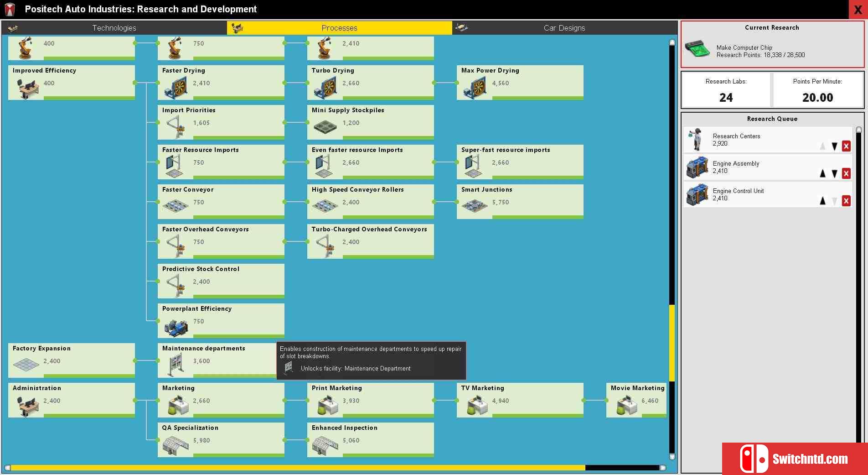868x475 pixels.
Task: Click Faster Overhead Conveyors icon
Action: pyautogui.click(x=176, y=246)
